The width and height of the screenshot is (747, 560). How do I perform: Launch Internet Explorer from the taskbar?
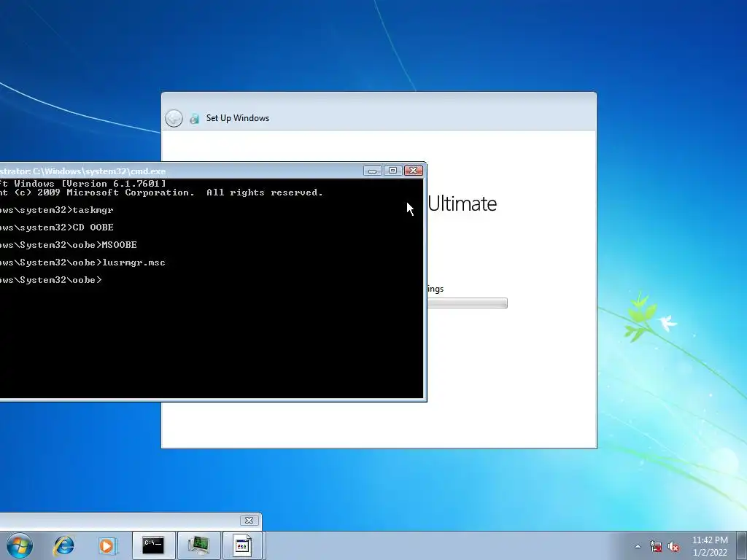pyautogui.click(x=64, y=545)
